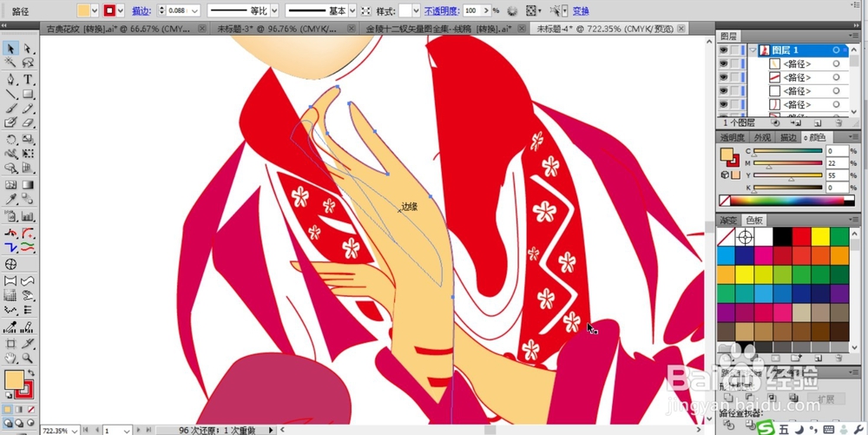Open the fill color dropdown in control bar
Image resolution: width=868 pixels, height=435 pixels.
click(95, 10)
